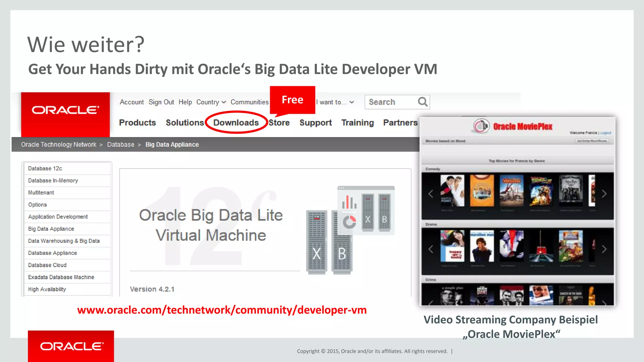The height and width of the screenshot is (362, 644).
Task: Open the Solutions menu
Action: point(185,123)
